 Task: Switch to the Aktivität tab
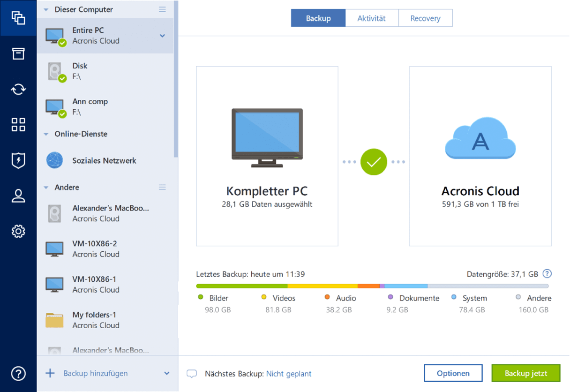(x=372, y=18)
